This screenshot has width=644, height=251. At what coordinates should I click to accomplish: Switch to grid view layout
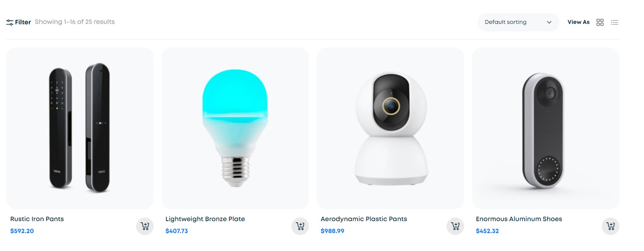pyautogui.click(x=600, y=22)
